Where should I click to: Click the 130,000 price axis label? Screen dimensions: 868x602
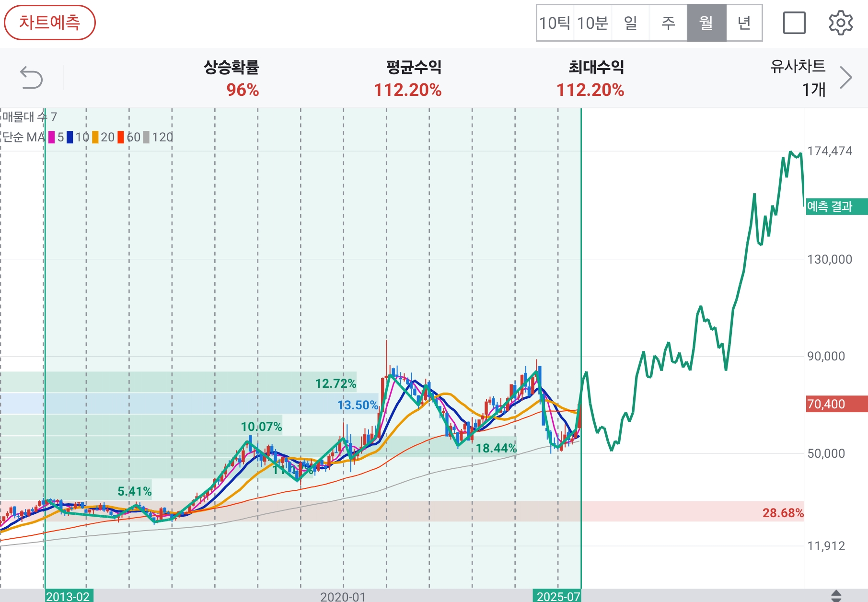pyautogui.click(x=830, y=259)
